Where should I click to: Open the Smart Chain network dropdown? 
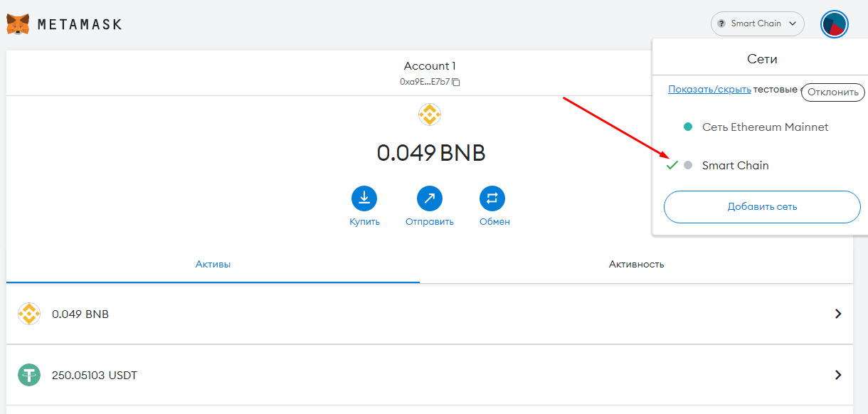tap(758, 23)
